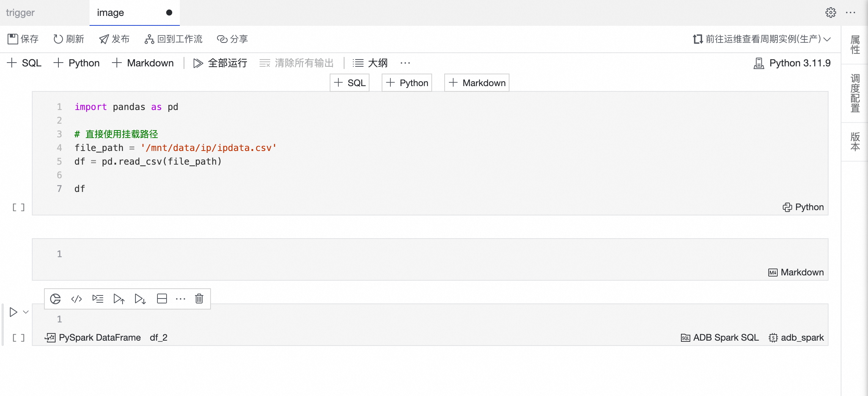Insert Markdown cell via floating + Markdown
The image size is (868, 396).
click(x=477, y=83)
